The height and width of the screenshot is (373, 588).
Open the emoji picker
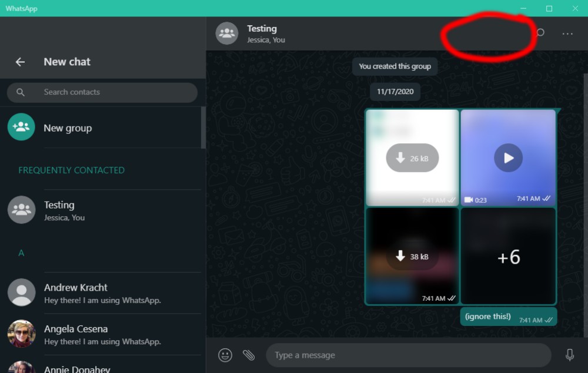pos(225,355)
